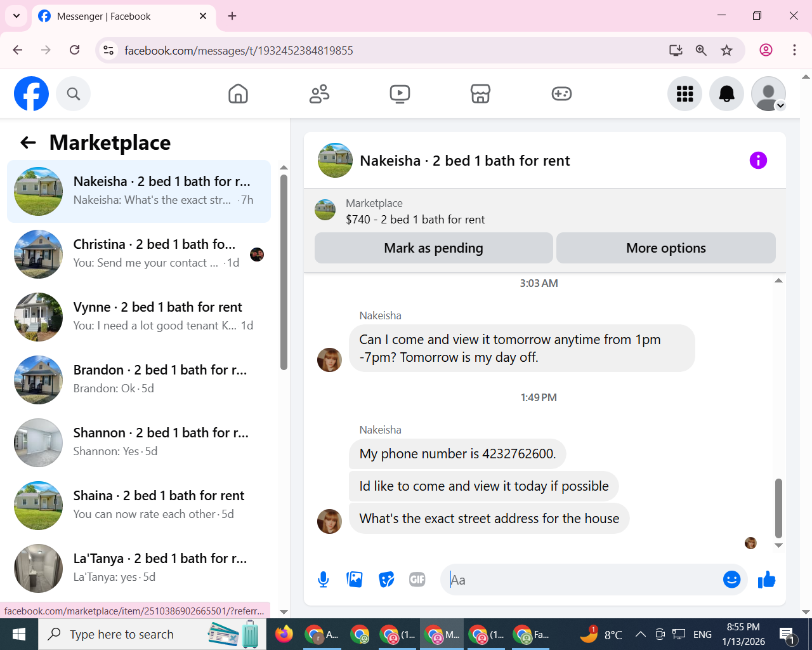Image resolution: width=812 pixels, height=650 pixels.
Task: Open the Windows Start button
Action: 19,634
